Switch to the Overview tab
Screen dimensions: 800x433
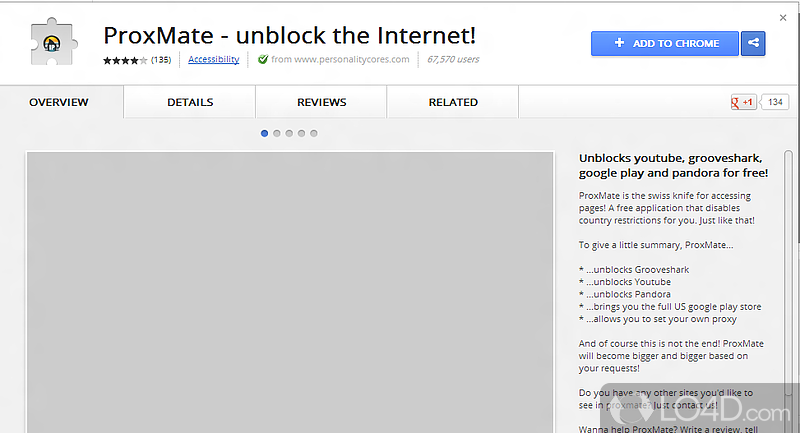[x=59, y=102]
